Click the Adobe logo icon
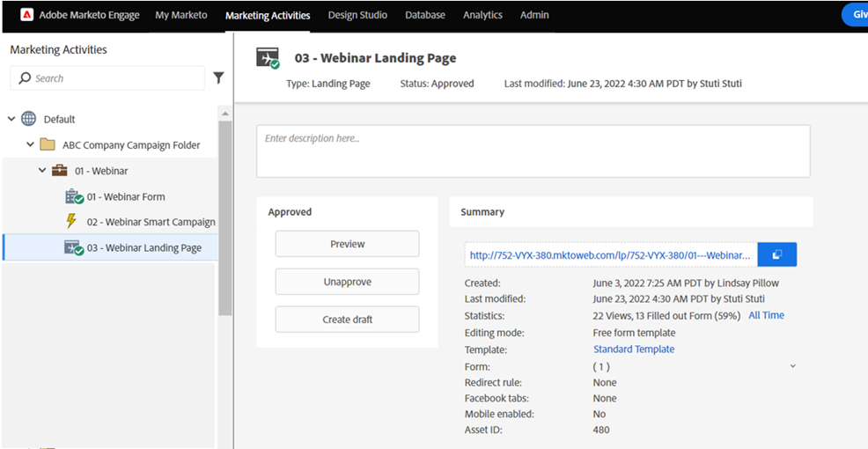 [26, 15]
